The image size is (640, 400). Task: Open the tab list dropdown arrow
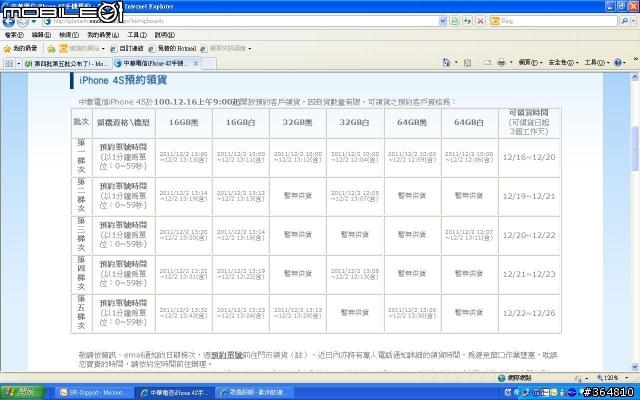[18, 64]
